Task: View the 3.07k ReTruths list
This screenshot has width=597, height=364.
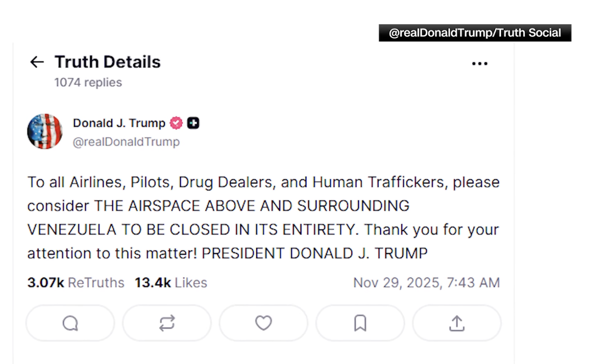Action: [76, 282]
